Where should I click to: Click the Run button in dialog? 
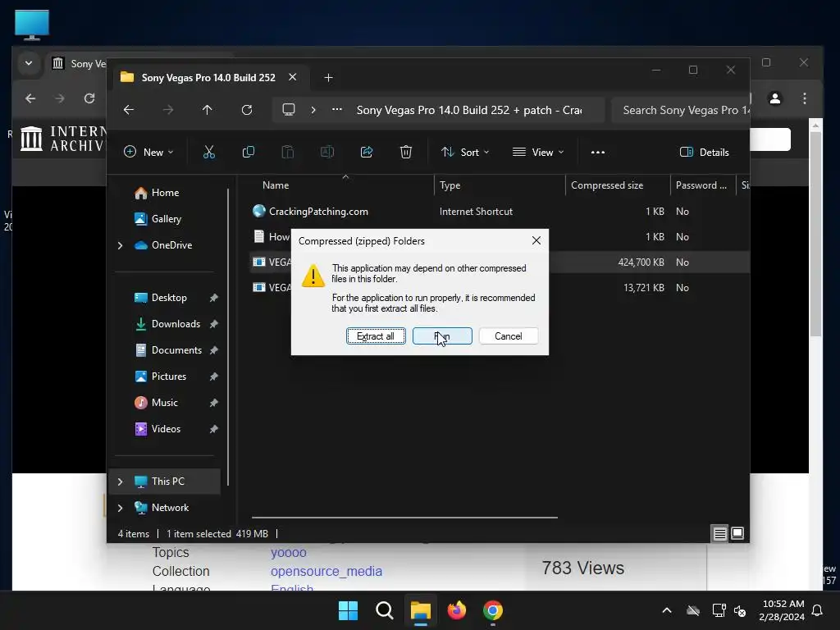click(442, 336)
